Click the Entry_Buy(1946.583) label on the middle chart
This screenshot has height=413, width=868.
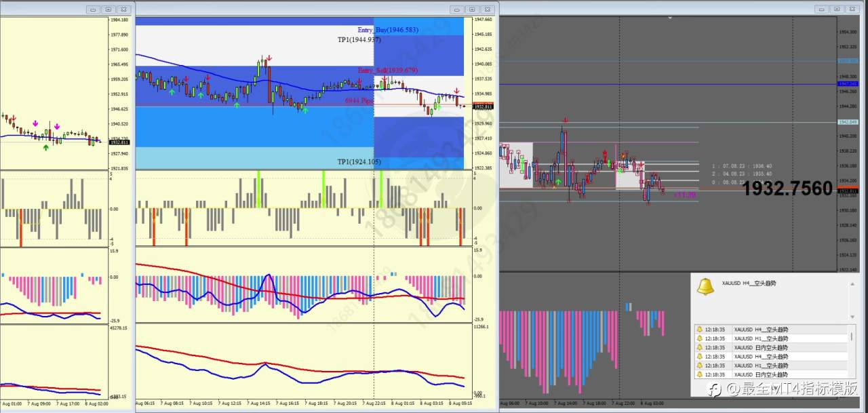pyautogui.click(x=388, y=31)
